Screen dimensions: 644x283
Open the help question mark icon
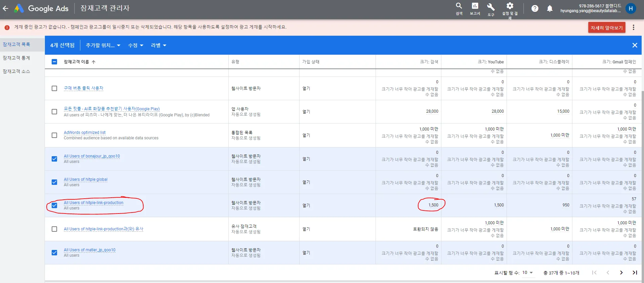pyautogui.click(x=535, y=8)
